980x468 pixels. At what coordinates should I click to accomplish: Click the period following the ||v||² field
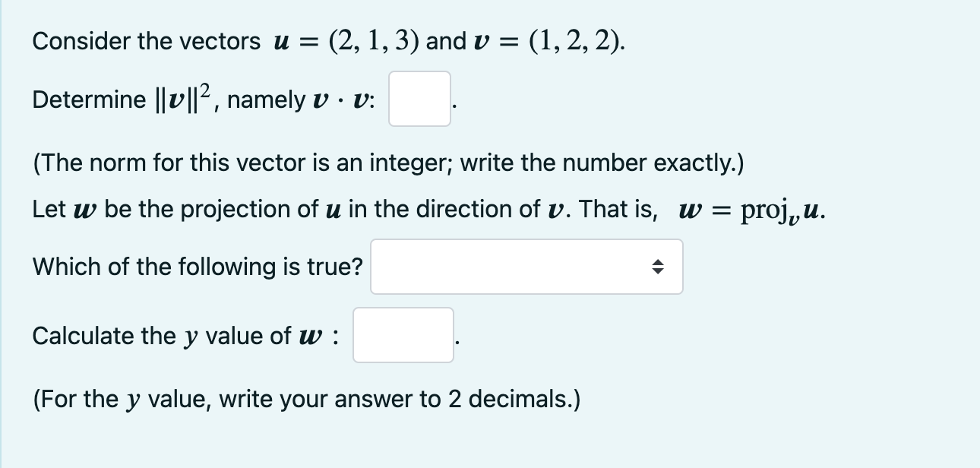tap(456, 107)
